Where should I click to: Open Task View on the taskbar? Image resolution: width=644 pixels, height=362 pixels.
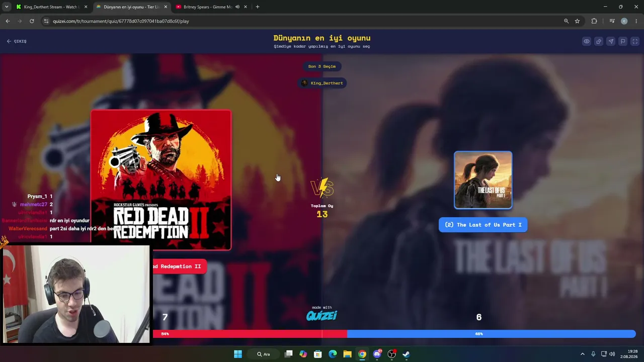click(288, 354)
